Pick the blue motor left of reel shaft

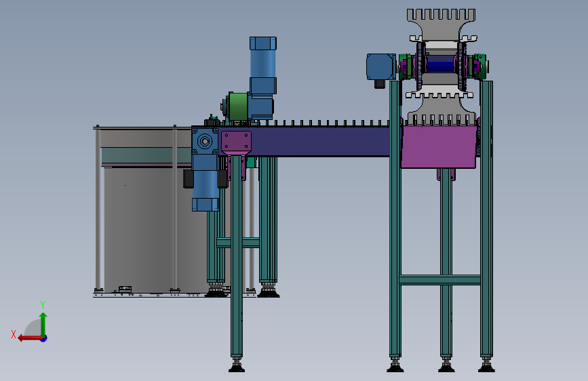381,66
